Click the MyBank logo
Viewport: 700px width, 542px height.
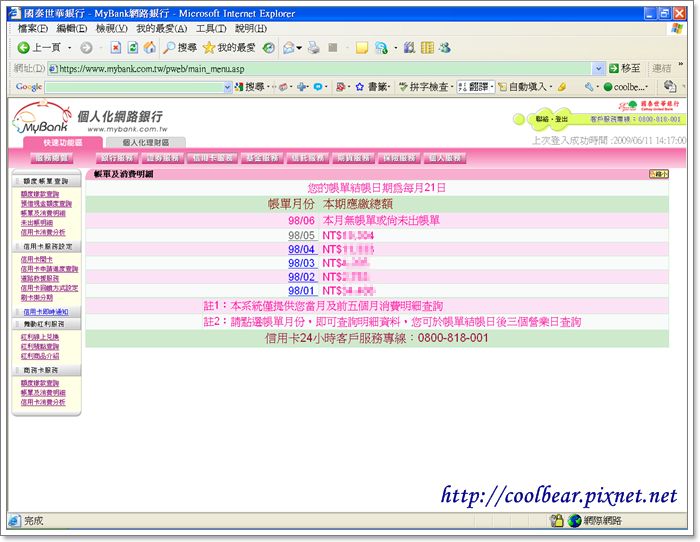42,117
